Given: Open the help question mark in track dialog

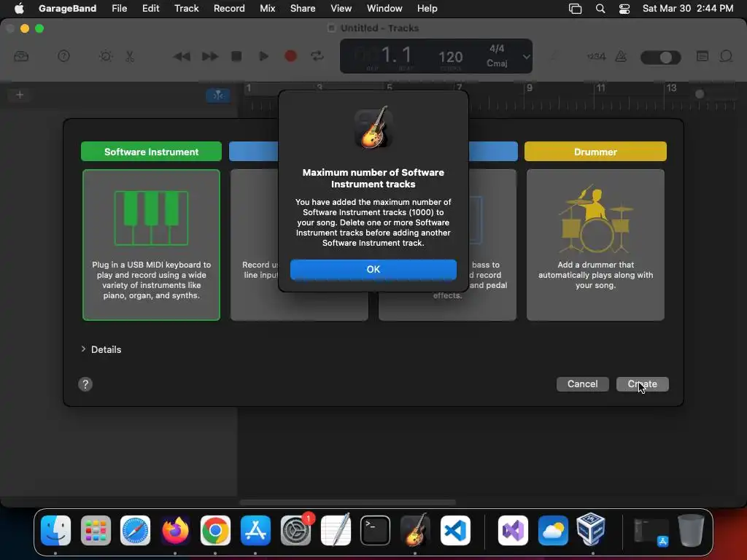Looking at the screenshot, I should [85, 384].
